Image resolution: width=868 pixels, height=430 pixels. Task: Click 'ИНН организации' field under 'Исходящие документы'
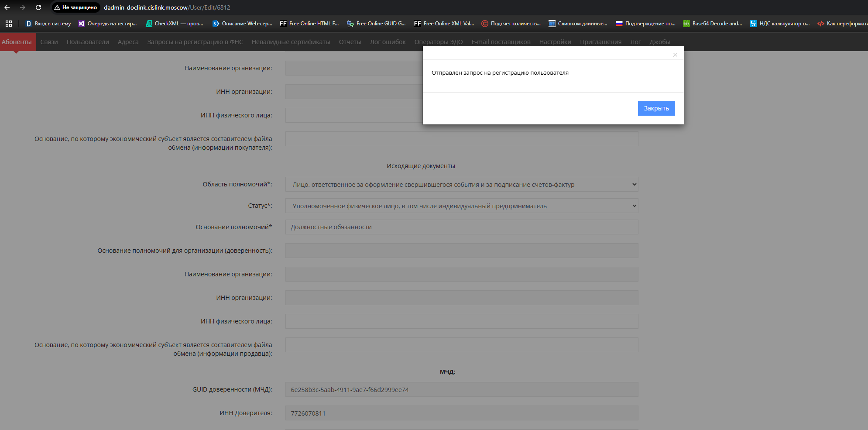click(462, 298)
